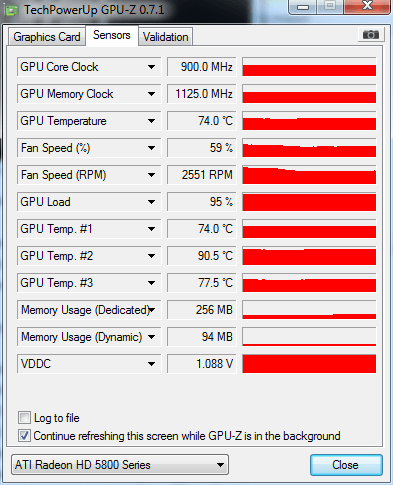Click the camera screenshot icon
Screen dimensions: 393x485
(x=371, y=34)
